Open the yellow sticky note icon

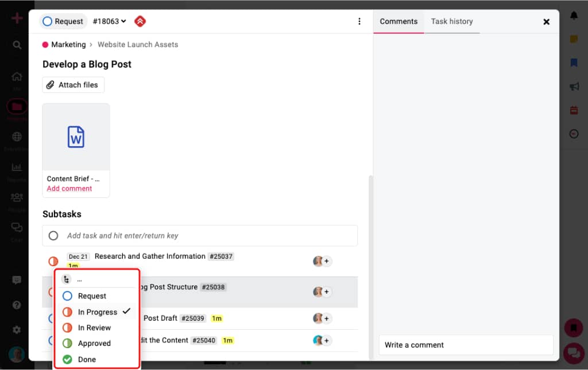pyautogui.click(x=574, y=39)
